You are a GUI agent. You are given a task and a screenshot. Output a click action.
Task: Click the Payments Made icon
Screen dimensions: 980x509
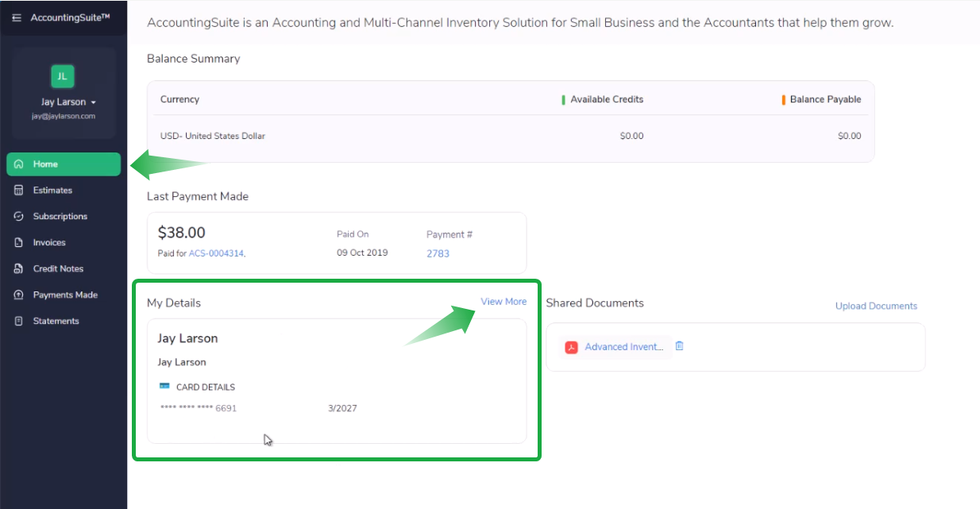pyautogui.click(x=19, y=295)
